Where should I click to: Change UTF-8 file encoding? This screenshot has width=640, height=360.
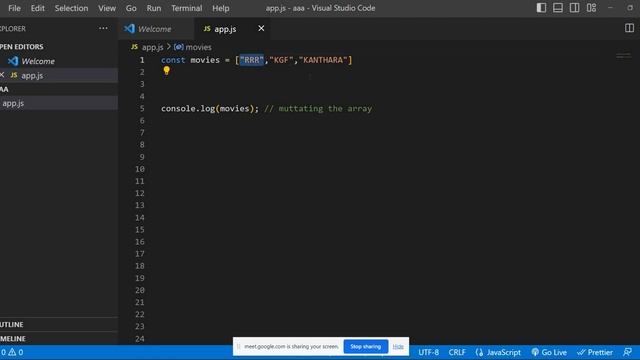tap(428, 352)
